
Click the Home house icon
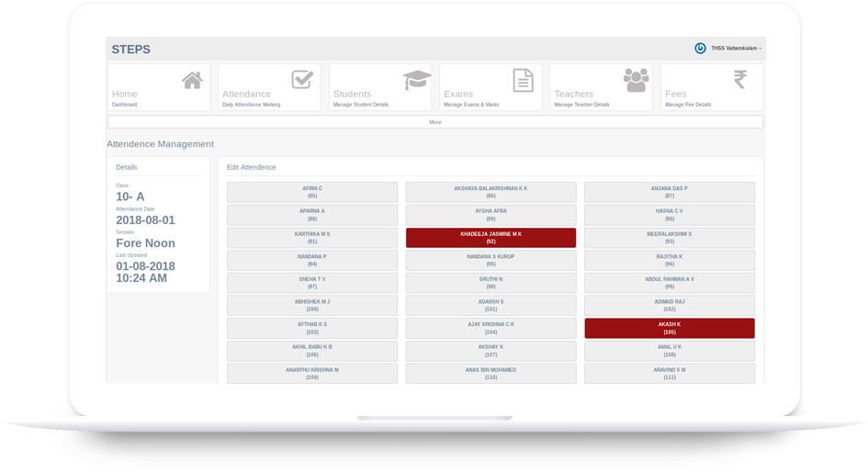point(192,81)
